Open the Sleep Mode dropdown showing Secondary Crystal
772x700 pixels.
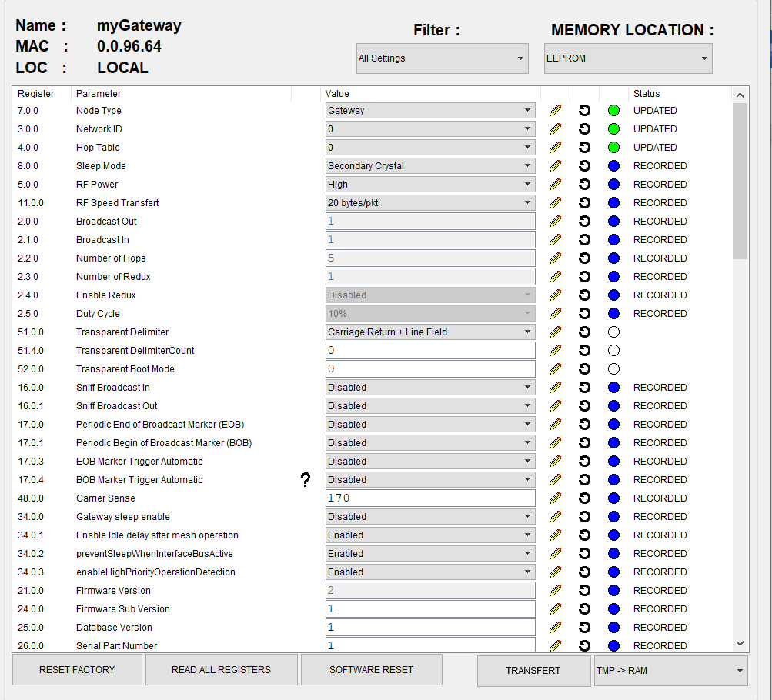(430, 166)
